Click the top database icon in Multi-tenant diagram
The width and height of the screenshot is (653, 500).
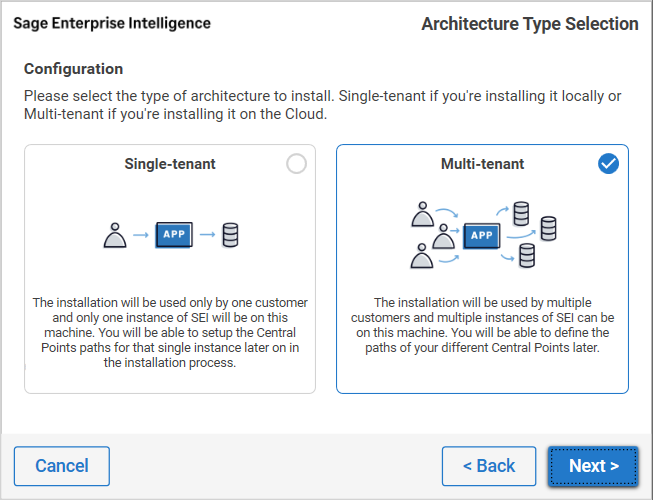coord(520,213)
